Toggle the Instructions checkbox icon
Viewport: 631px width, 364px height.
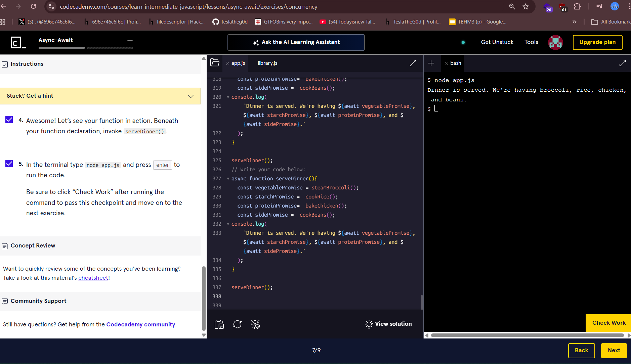click(5, 64)
